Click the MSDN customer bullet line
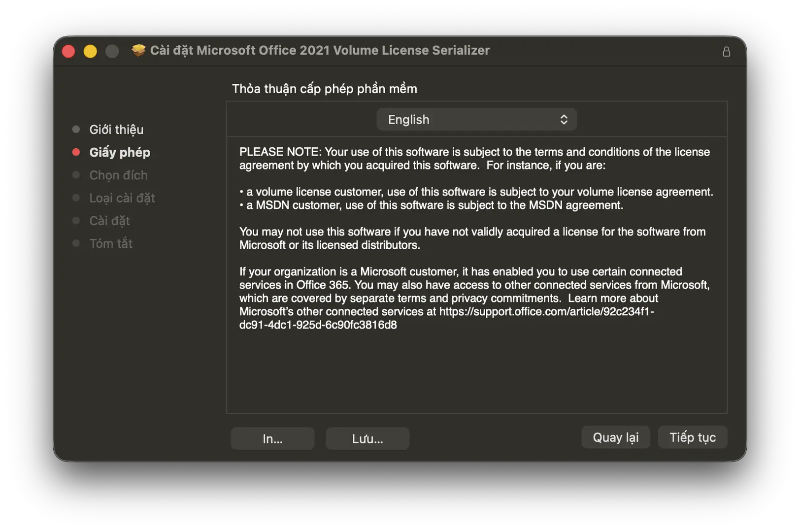This screenshot has width=800, height=532. [x=432, y=205]
